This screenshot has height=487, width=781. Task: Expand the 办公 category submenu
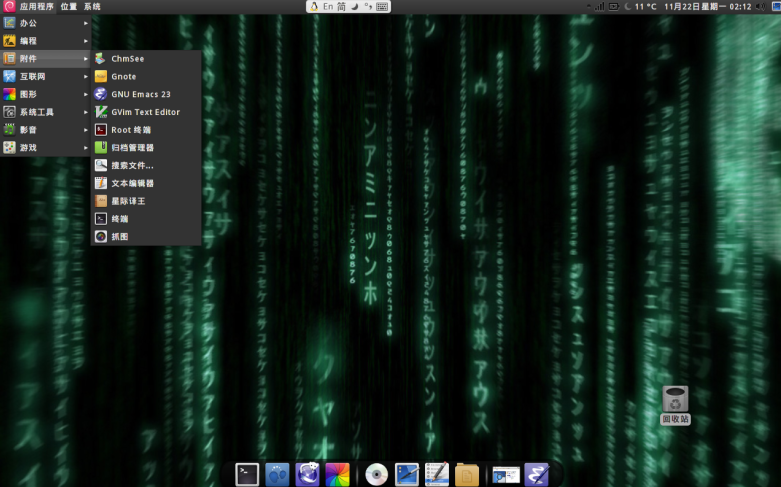(x=45, y=23)
